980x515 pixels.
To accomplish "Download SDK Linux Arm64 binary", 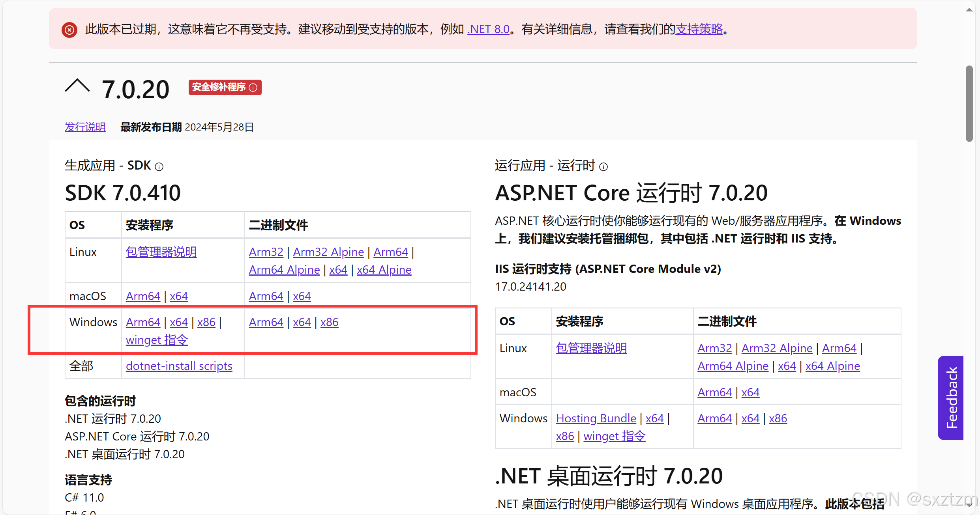I will [x=391, y=252].
